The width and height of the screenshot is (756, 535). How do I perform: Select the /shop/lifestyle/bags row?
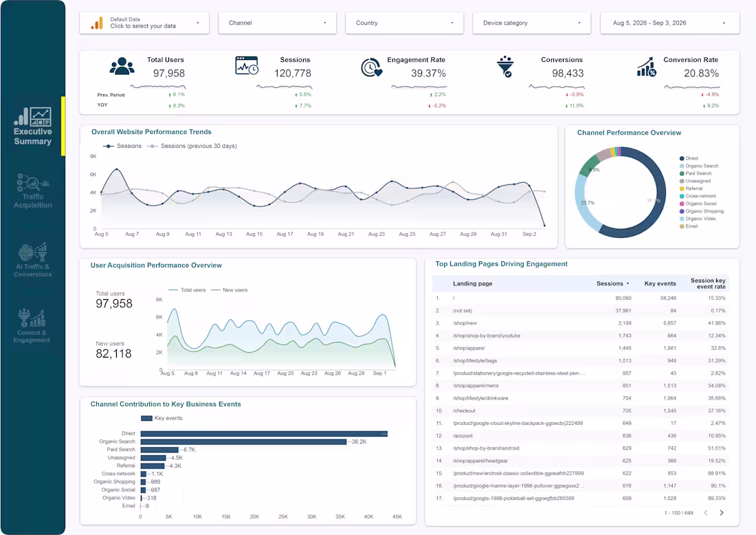[581, 361]
